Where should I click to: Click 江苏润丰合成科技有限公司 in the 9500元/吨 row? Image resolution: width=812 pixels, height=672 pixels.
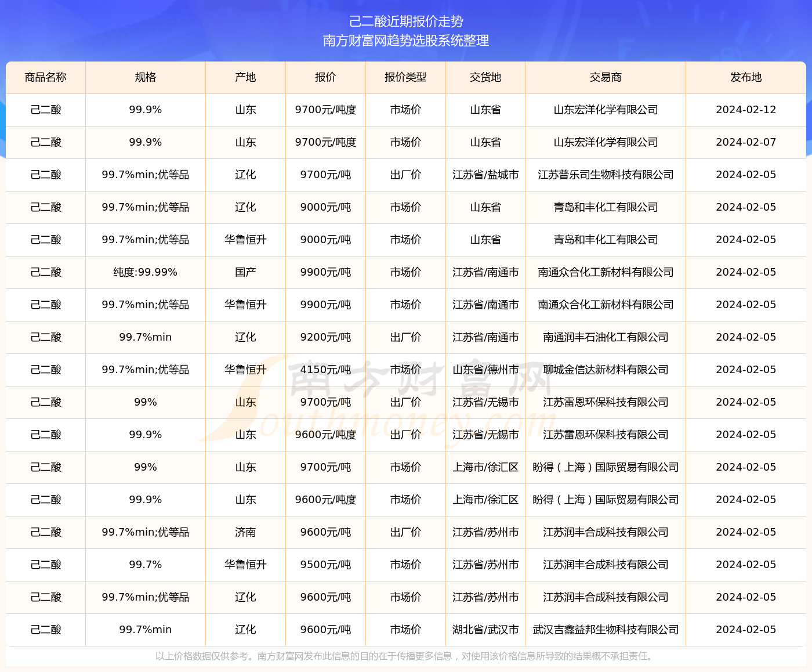click(x=606, y=565)
